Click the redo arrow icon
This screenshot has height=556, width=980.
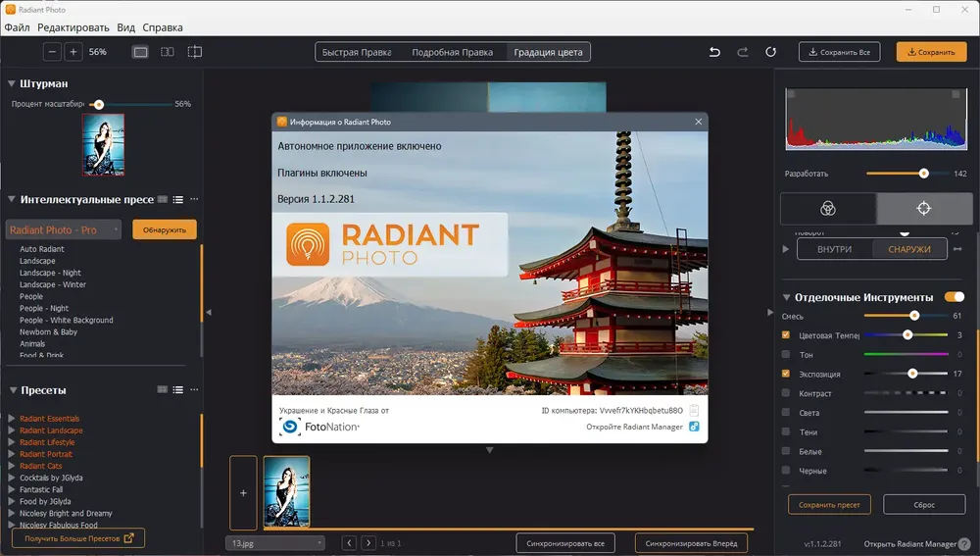click(x=743, y=52)
